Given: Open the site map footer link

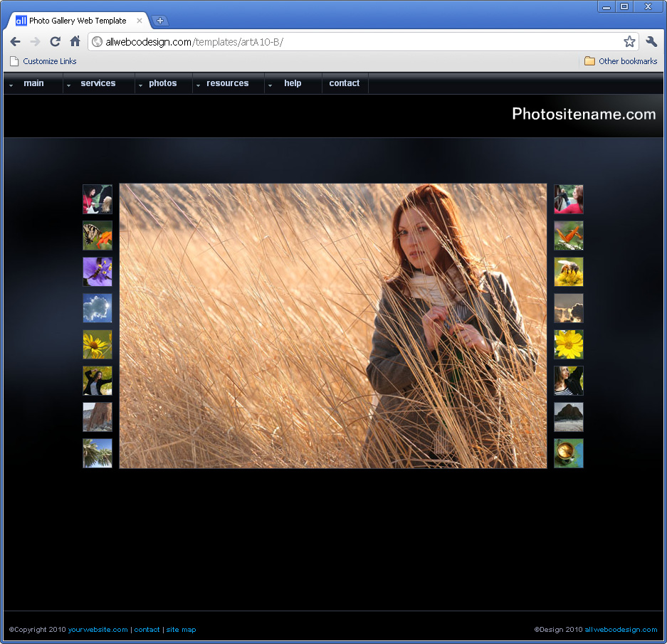Looking at the screenshot, I should [x=181, y=630].
